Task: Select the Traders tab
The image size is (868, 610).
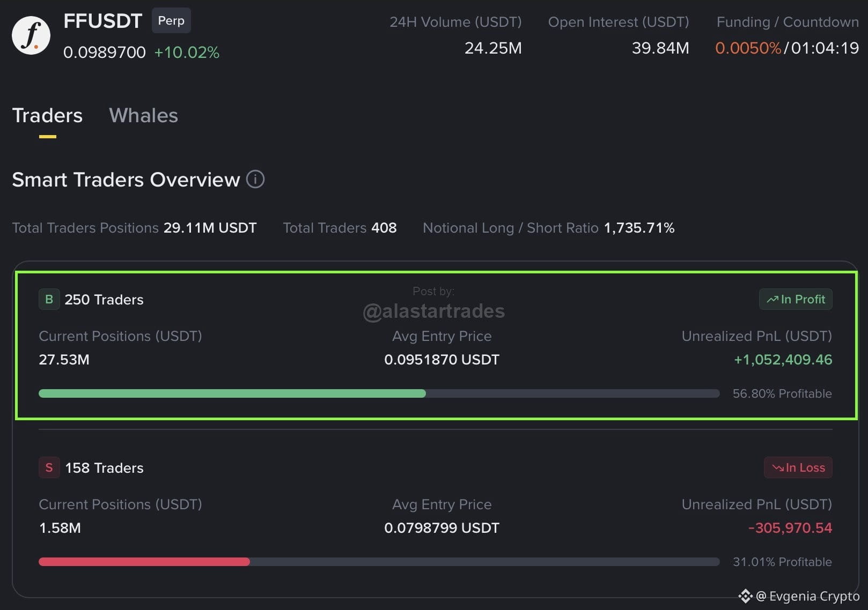Action: (x=47, y=115)
